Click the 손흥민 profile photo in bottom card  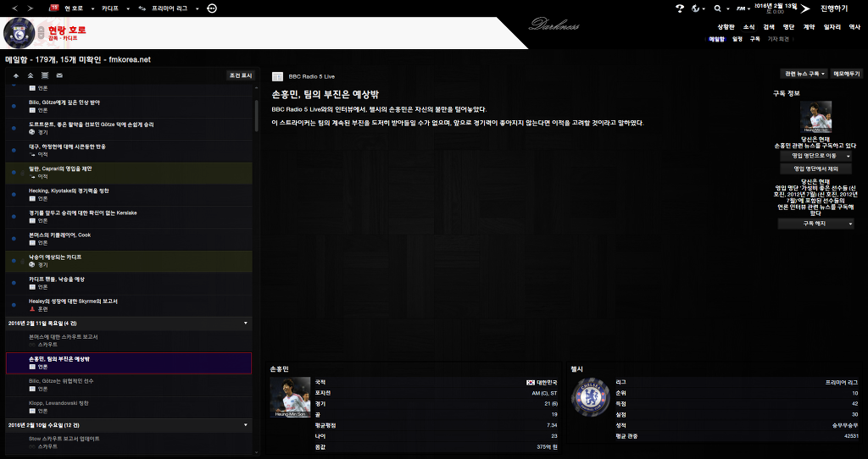point(290,397)
